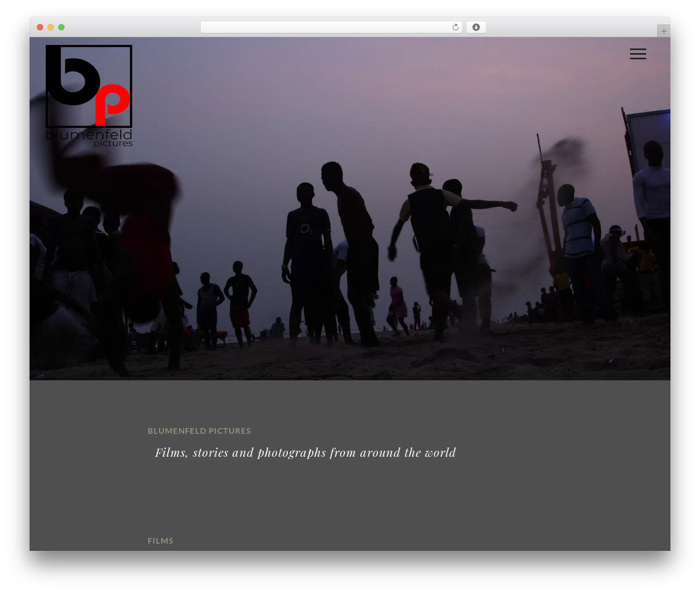Image resolution: width=700 pixels, height=593 pixels.
Task: Open the browser downloads button
Action: (476, 27)
